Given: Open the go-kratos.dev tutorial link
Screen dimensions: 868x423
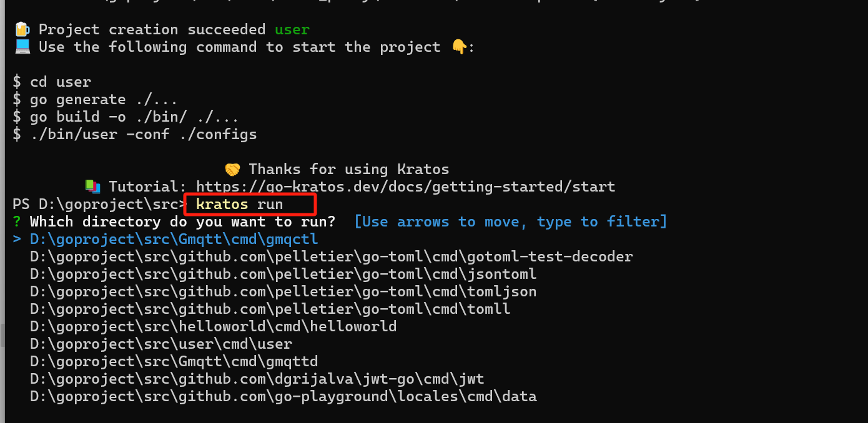Looking at the screenshot, I should click(x=405, y=187).
